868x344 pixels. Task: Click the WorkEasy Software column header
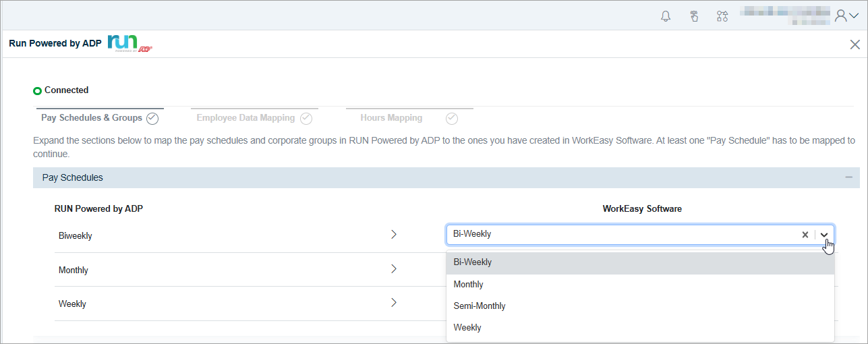(x=642, y=209)
